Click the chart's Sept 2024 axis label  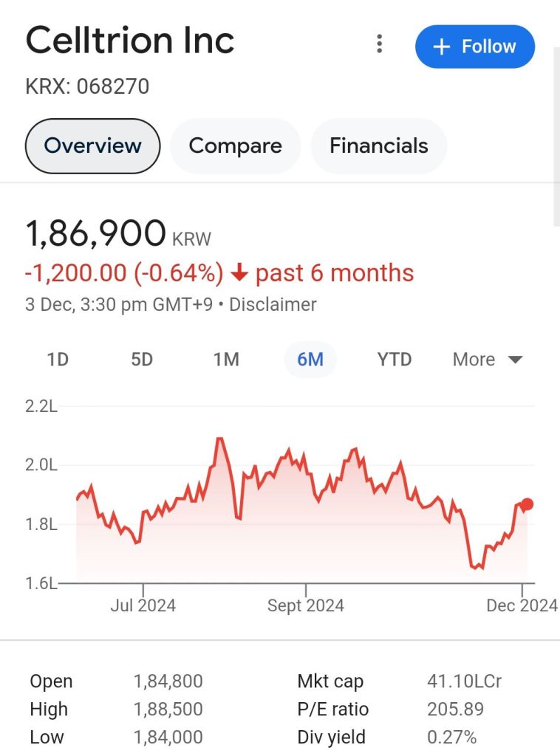coord(306,605)
